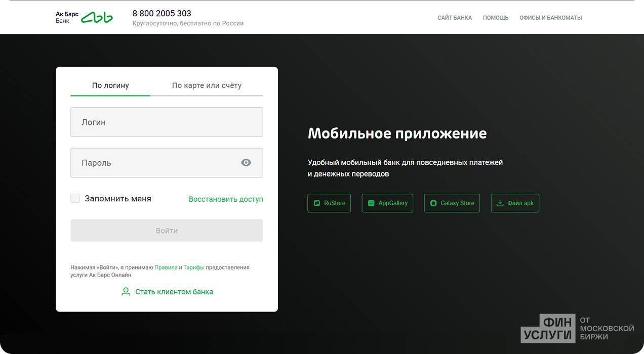Screen dimensions: 644x354
Task: Click the RuStore app download button
Action: [329, 203]
